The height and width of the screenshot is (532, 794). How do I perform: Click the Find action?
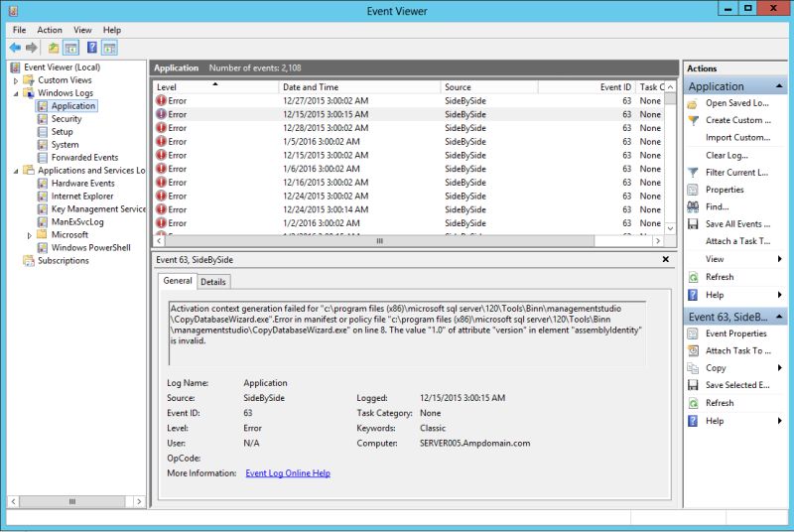(x=717, y=206)
